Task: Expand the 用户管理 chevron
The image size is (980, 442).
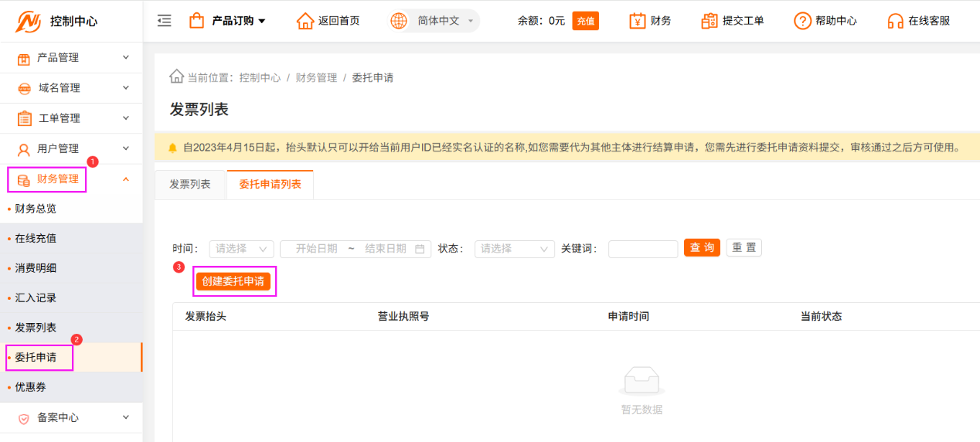Action: [x=126, y=148]
